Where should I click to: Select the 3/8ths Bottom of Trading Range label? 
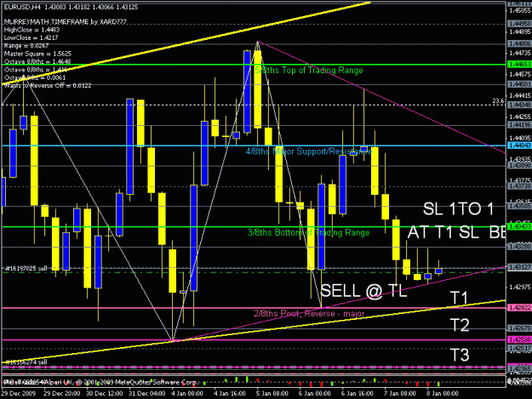click(x=308, y=232)
